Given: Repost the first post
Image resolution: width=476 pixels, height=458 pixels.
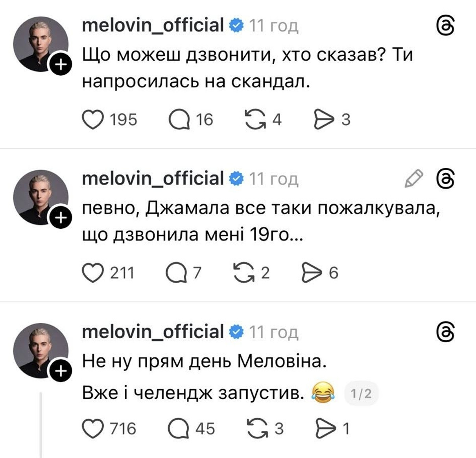Looking at the screenshot, I should tap(255, 119).
